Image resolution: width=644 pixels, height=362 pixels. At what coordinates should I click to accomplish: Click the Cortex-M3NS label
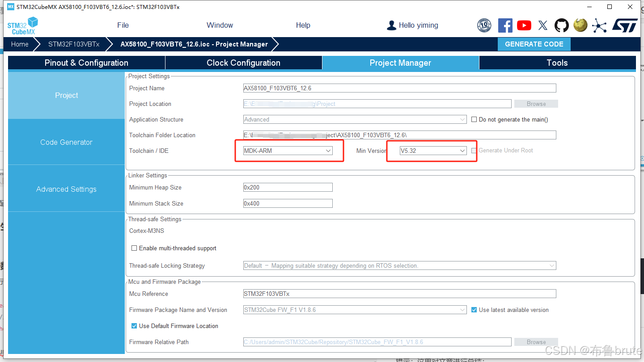(147, 231)
